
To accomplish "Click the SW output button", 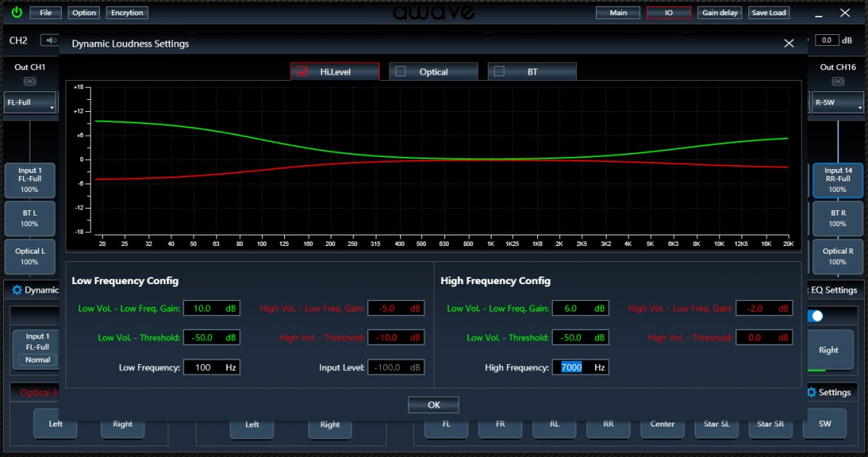I will tap(825, 423).
